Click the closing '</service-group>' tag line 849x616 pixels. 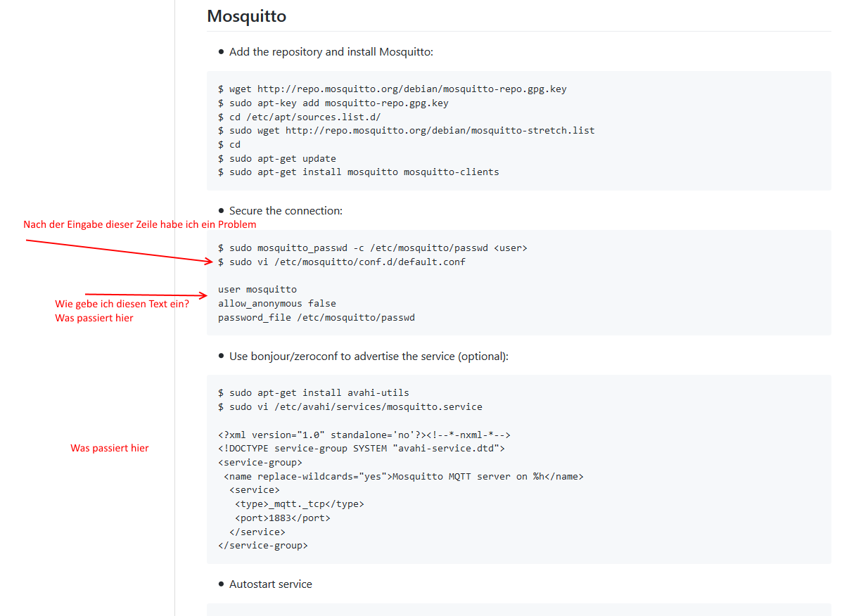coord(263,546)
